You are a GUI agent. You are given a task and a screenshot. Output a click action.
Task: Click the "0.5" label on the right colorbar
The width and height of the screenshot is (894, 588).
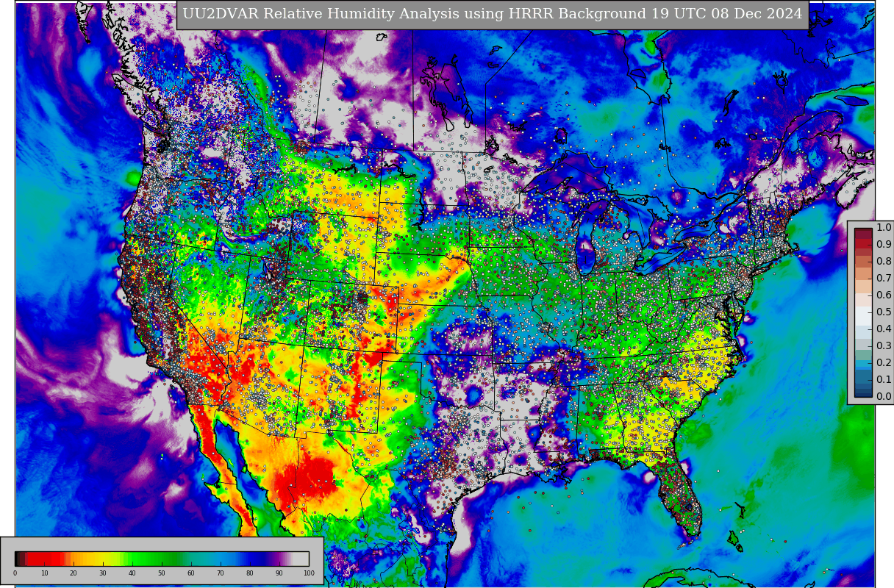884,312
